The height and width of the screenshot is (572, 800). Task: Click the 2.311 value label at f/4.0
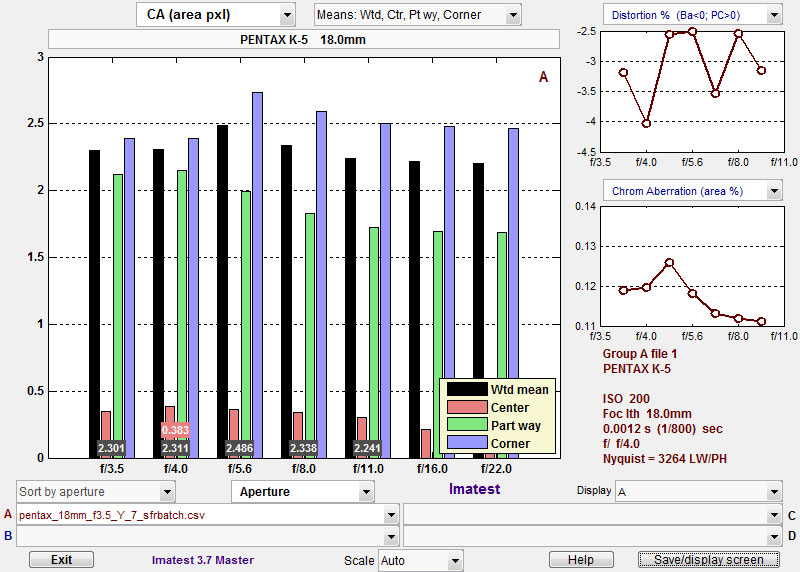click(x=176, y=449)
